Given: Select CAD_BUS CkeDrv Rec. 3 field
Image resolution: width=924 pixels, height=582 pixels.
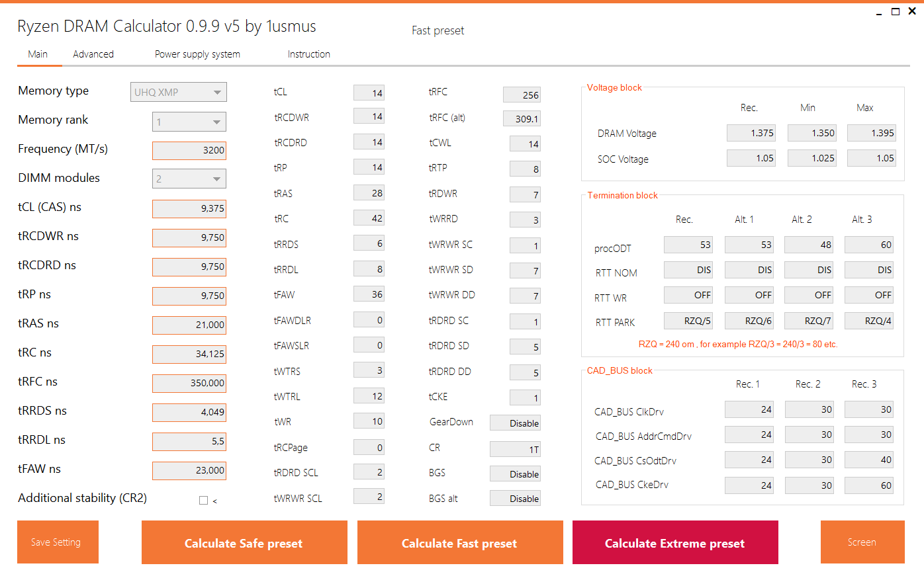Looking at the screenshot, I should click(869, 485).
